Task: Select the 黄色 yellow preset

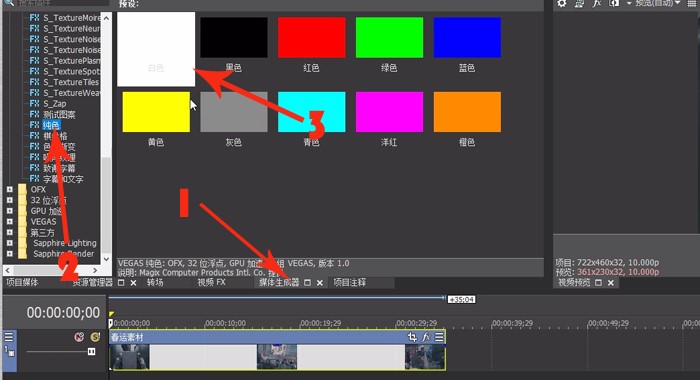Action: [156, 112]
